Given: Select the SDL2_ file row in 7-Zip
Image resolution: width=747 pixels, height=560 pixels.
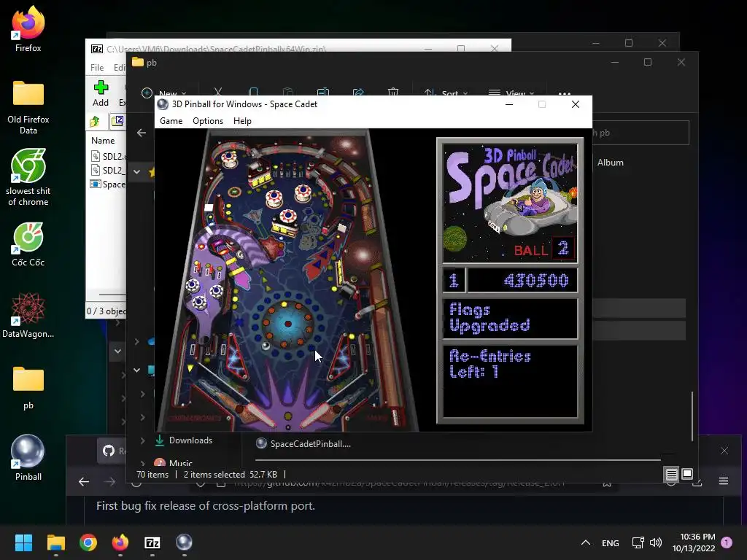Looking at the screenshot, I should pyautogui.click(x=109, y=170).
